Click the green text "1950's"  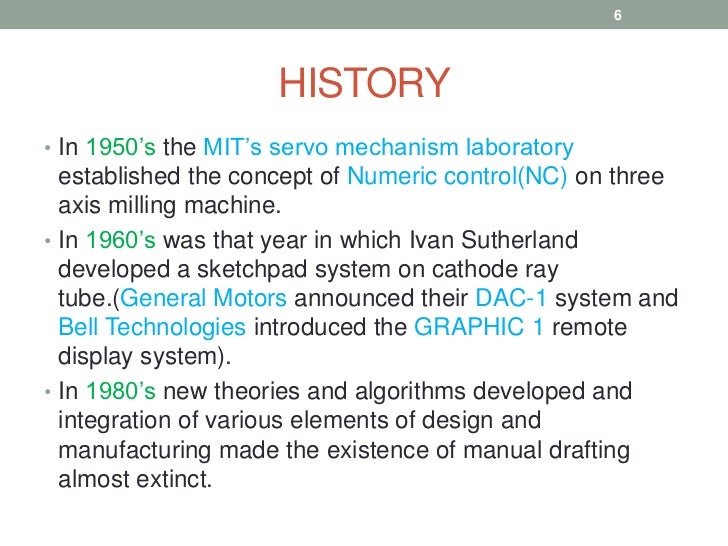tap(121, 147)
